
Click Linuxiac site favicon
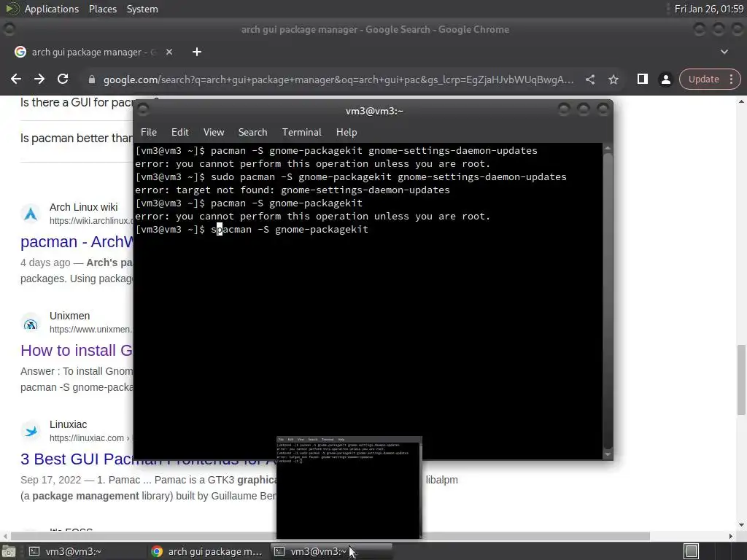coord(31,431)
